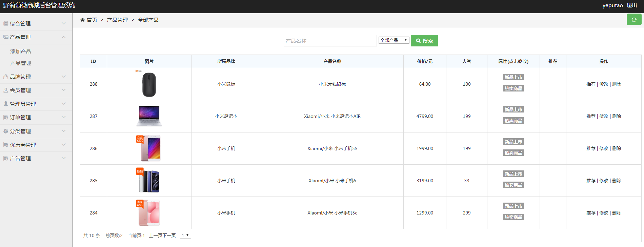
Task: Click the 小米无线鼠标 mouse thumbnail
Action: pos(149,84)
